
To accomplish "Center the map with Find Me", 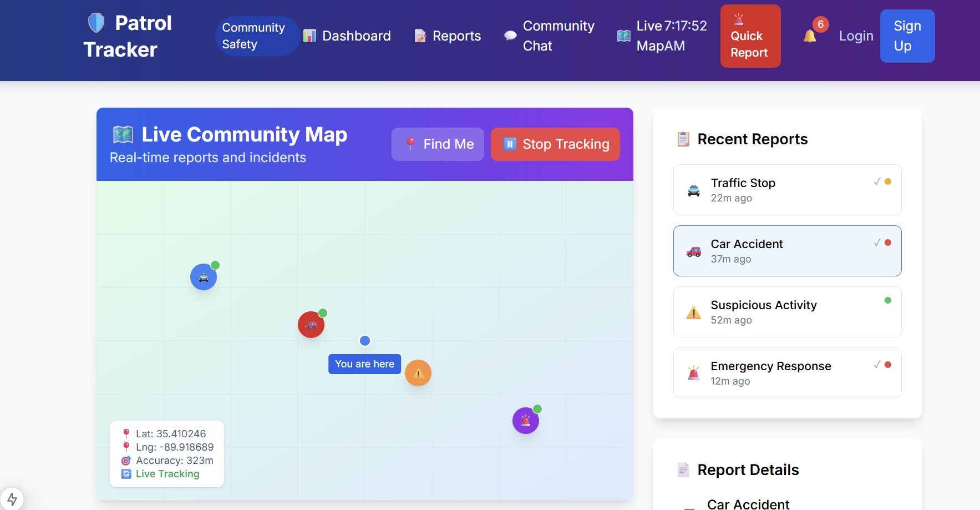I will click(438, 144).
